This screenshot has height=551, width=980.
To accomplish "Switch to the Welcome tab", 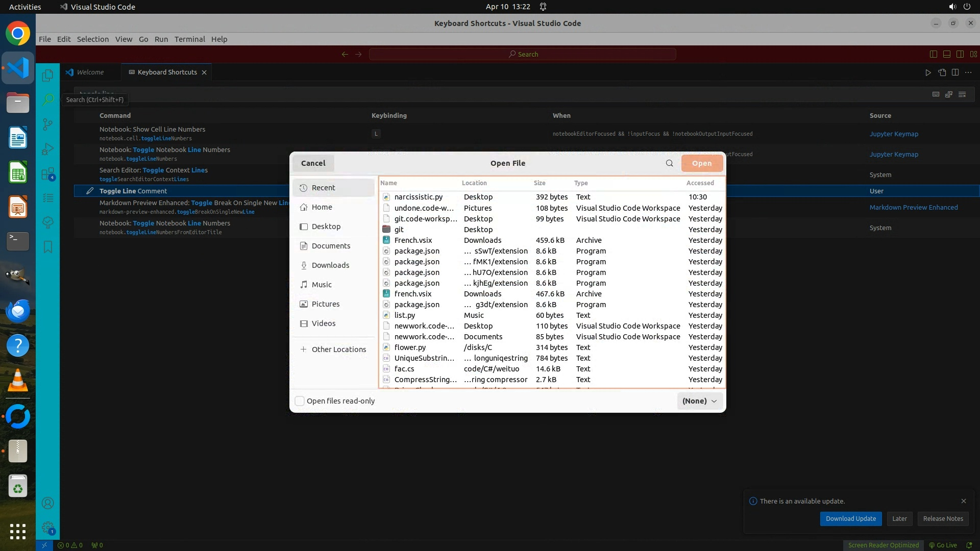I will [90, 72].
